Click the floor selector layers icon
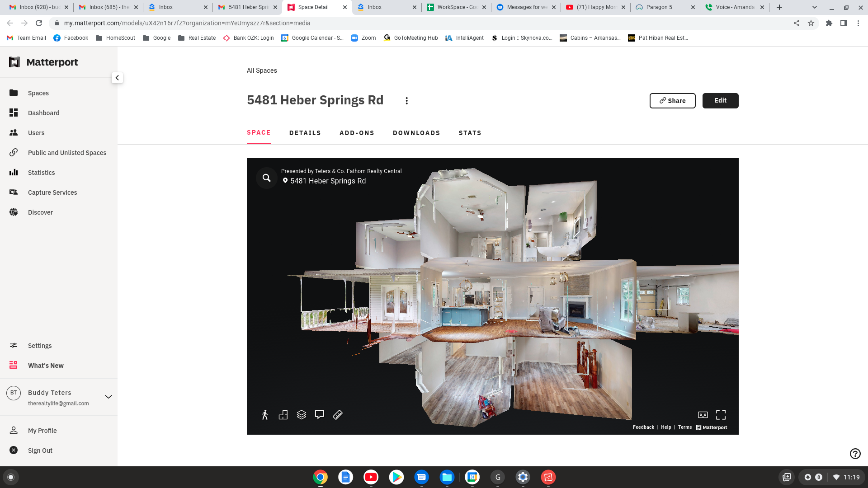 tap(302, 415)
